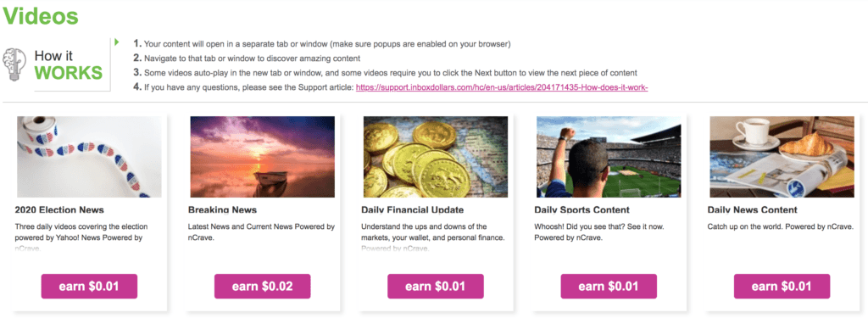Select the Daily Sports Content title
Screen dimensions: 868x318
pos(582,210)
